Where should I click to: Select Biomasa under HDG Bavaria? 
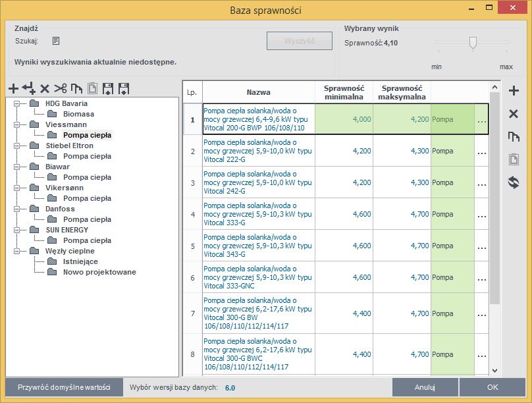[78, 114]
